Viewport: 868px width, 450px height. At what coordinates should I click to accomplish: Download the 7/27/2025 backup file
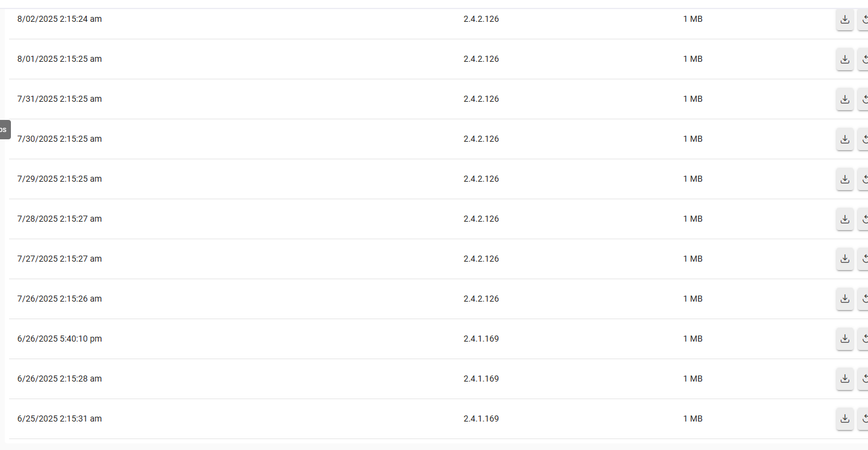[x=844, y=259]
